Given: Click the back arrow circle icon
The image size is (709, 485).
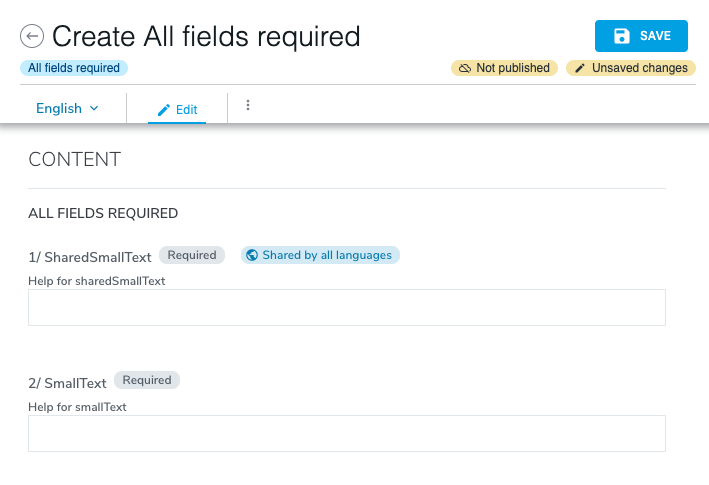Looking at the screenshot, I should click(x=32, y=36).
